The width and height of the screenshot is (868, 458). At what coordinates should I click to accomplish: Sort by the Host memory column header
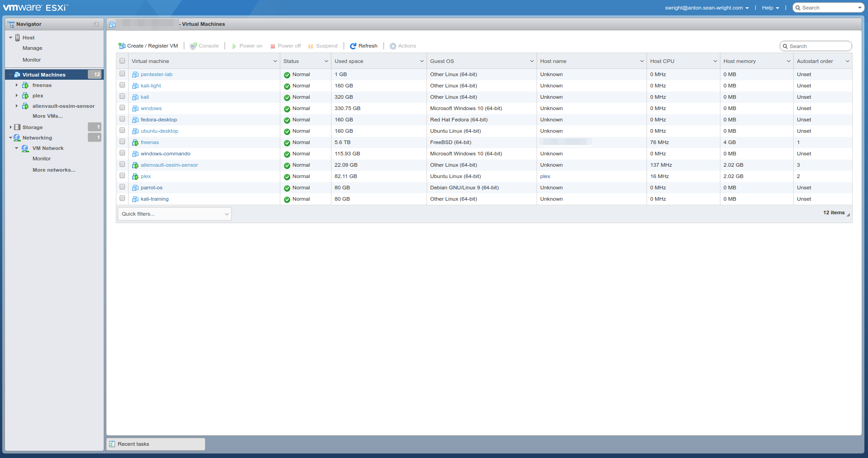(x=739, y=61)
